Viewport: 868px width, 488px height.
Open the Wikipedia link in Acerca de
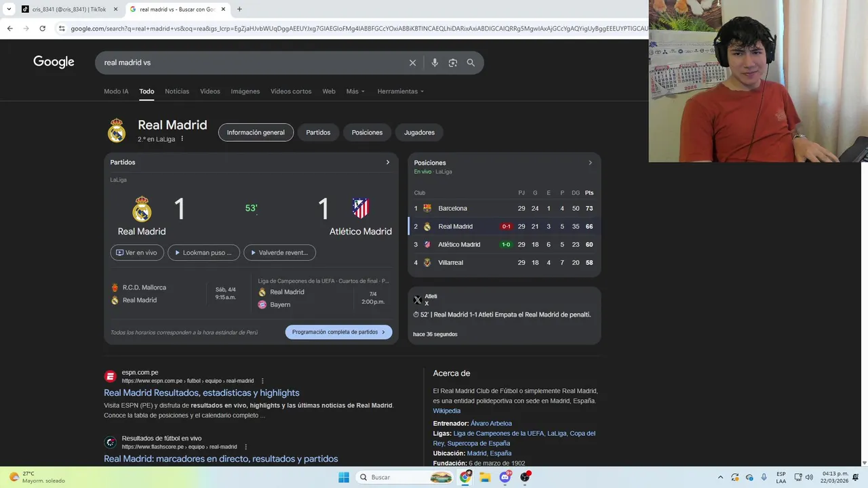[447, 411]
